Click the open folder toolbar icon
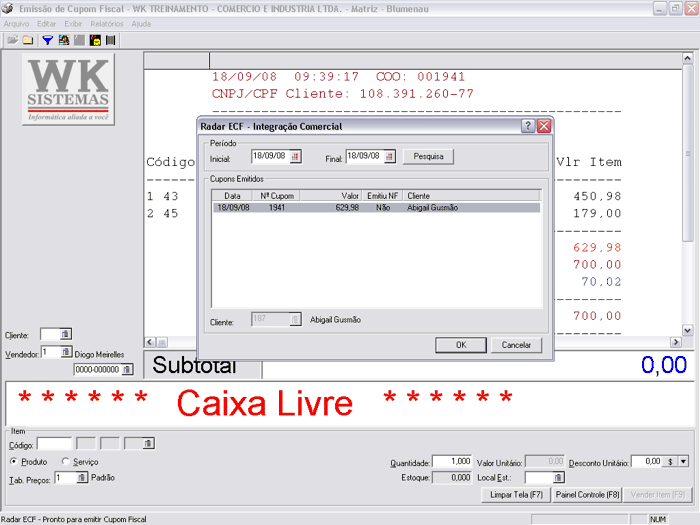700x525 pixels. pos(12,40)
